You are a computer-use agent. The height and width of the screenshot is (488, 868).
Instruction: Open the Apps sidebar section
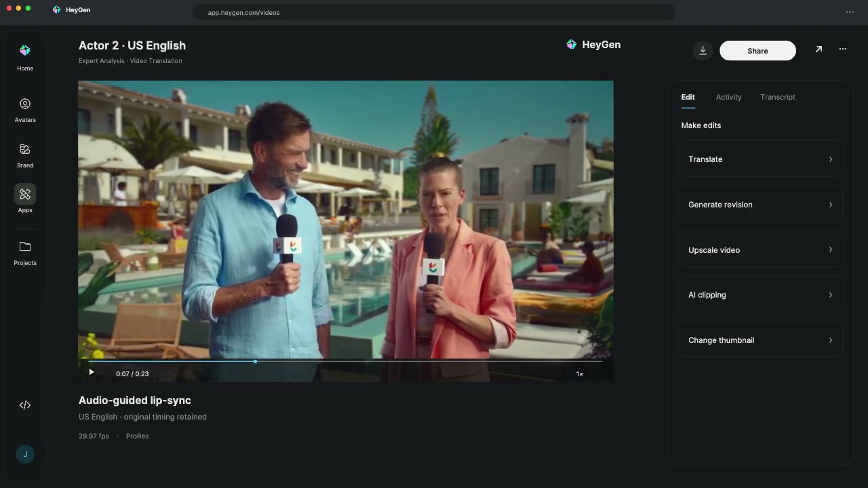pos(25,200)
